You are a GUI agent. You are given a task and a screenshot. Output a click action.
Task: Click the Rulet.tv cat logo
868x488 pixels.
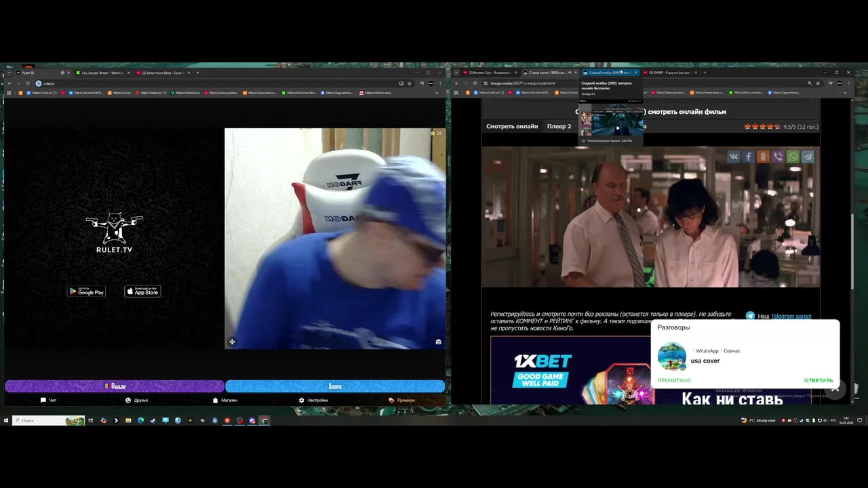114,232
